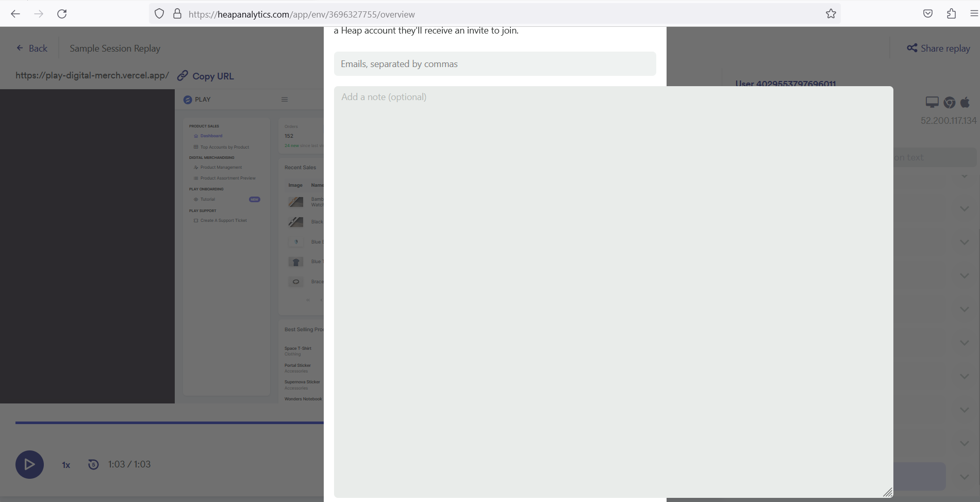
Task: Bookmark page with the star icon
Action: [831, 14]
